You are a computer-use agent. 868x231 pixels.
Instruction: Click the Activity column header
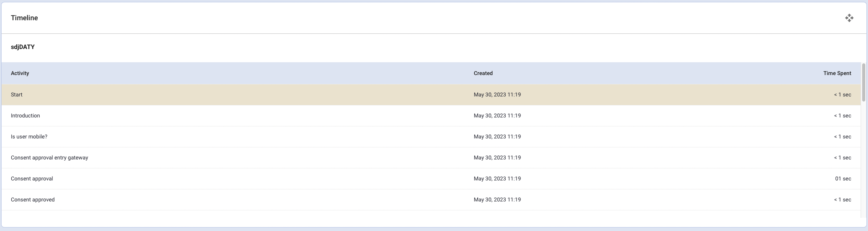[x=20, y=73]
